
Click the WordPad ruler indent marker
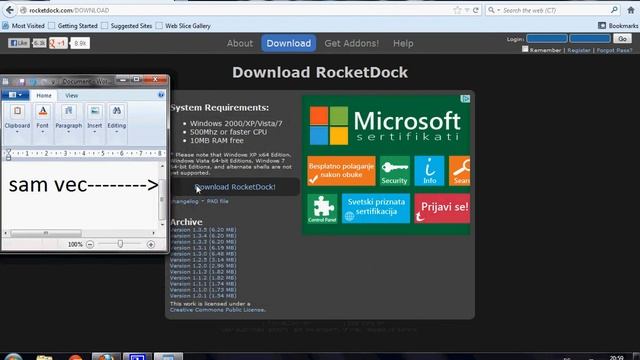(8, 154)
